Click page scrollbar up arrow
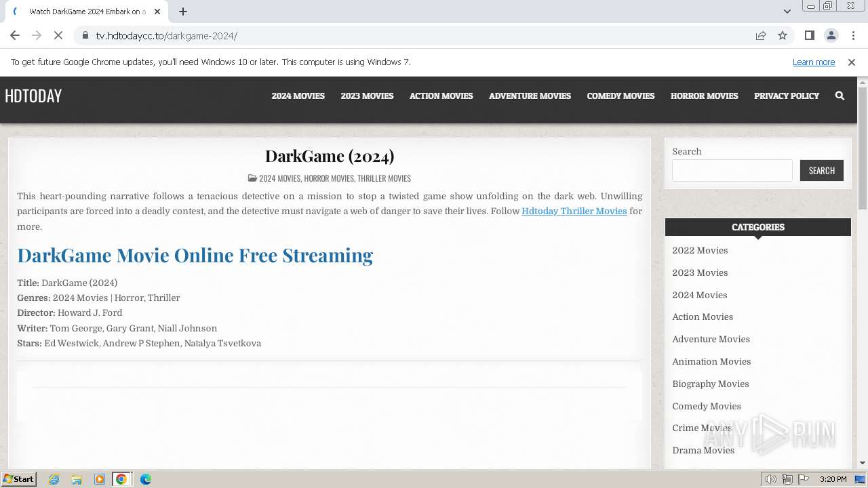868x488 pixels. [x=863, y=83]
